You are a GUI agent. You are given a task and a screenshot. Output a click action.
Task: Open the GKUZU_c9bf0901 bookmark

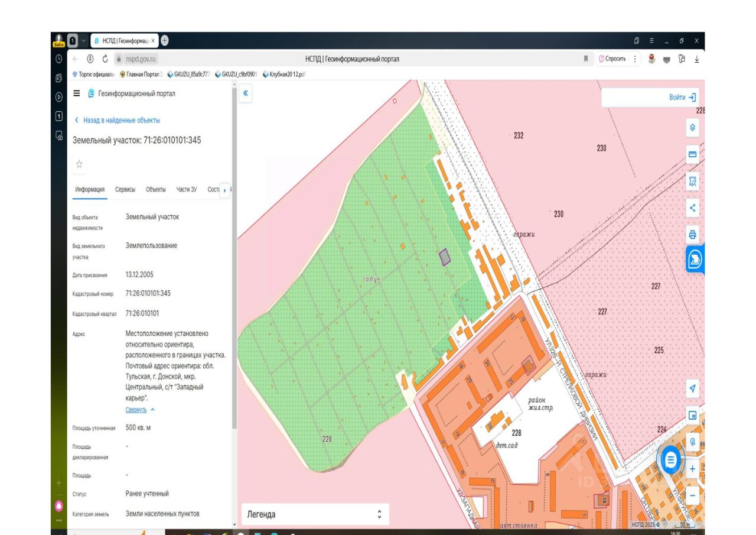236,74
